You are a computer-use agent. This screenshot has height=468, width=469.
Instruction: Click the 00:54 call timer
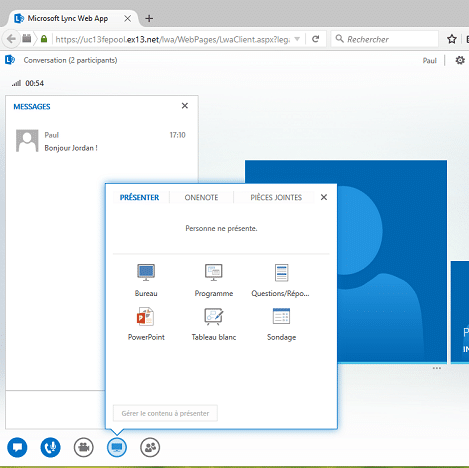35,83
